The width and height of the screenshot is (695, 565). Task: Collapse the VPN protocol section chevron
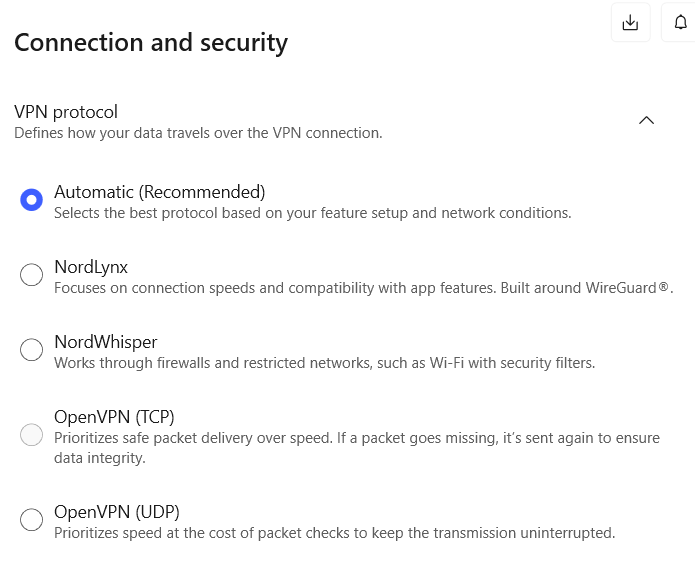coord(646,120)
